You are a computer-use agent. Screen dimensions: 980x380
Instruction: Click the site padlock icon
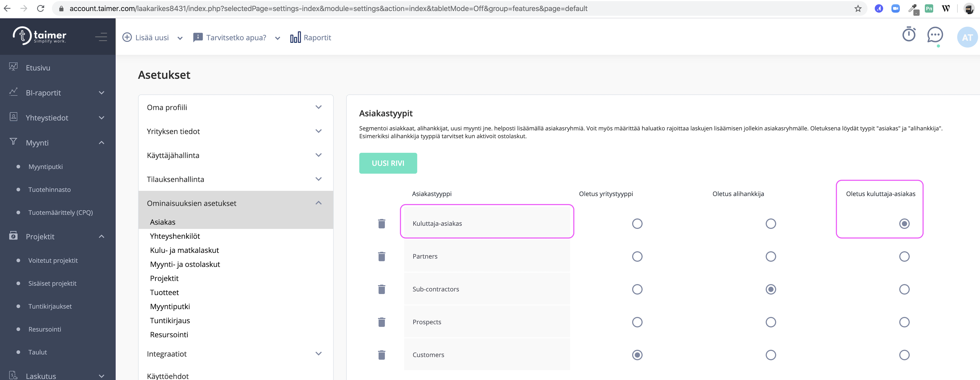pyautogui.click(x=61, y=8)
